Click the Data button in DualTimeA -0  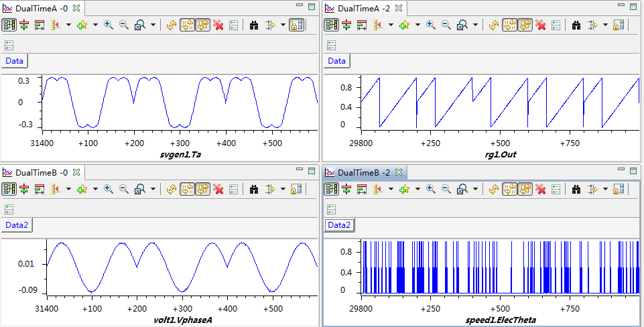click(15, 61)
